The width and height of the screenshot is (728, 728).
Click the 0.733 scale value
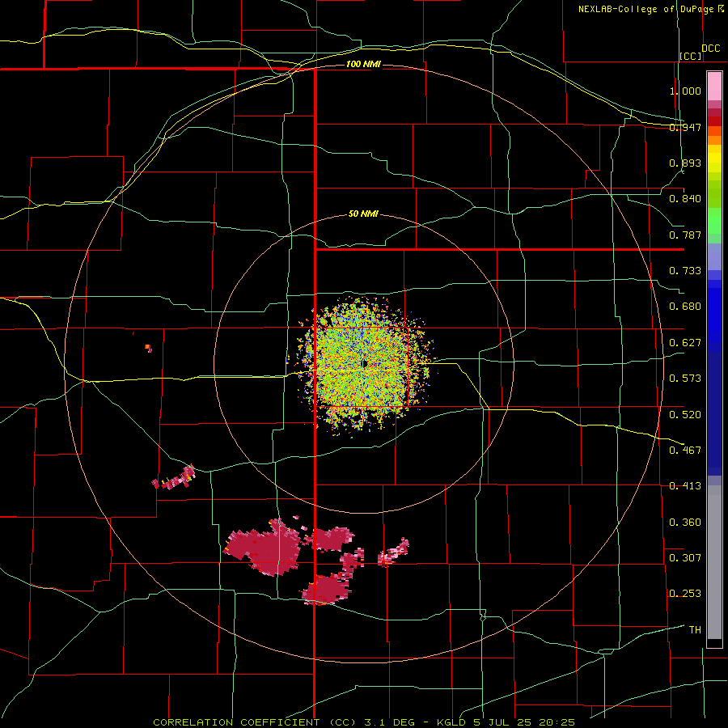pyautogui.click(x=685, y=271)
